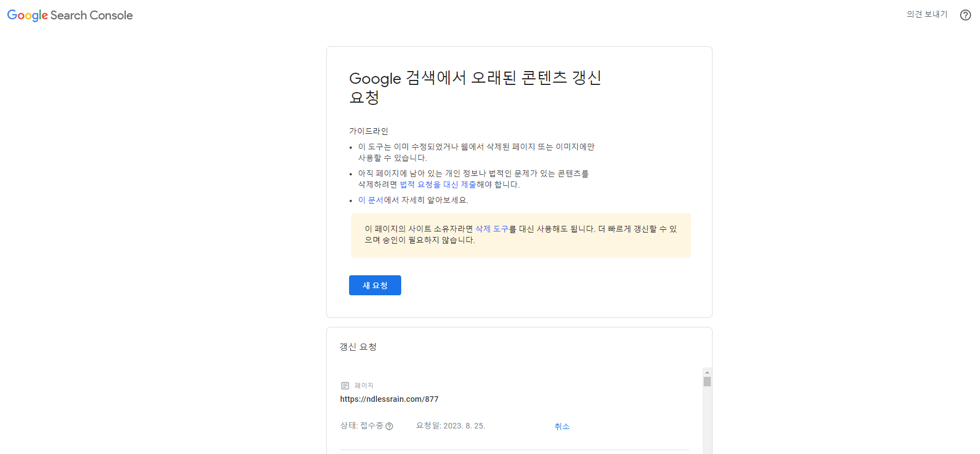This screenshot has width=980, height=454.
Task: Open the 삭제 도구 link
Action: click(492, 229)
